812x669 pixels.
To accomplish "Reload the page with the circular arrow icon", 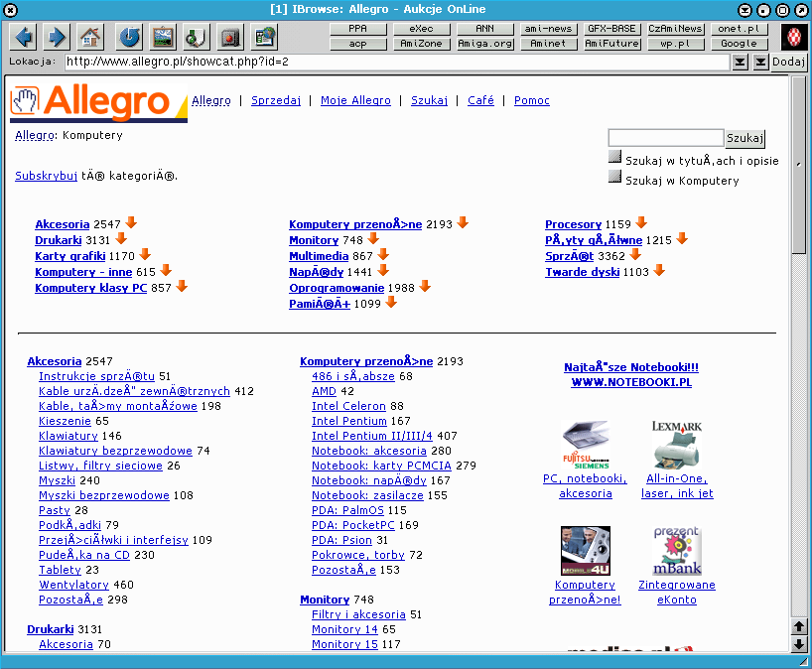I will pos(129,37).
